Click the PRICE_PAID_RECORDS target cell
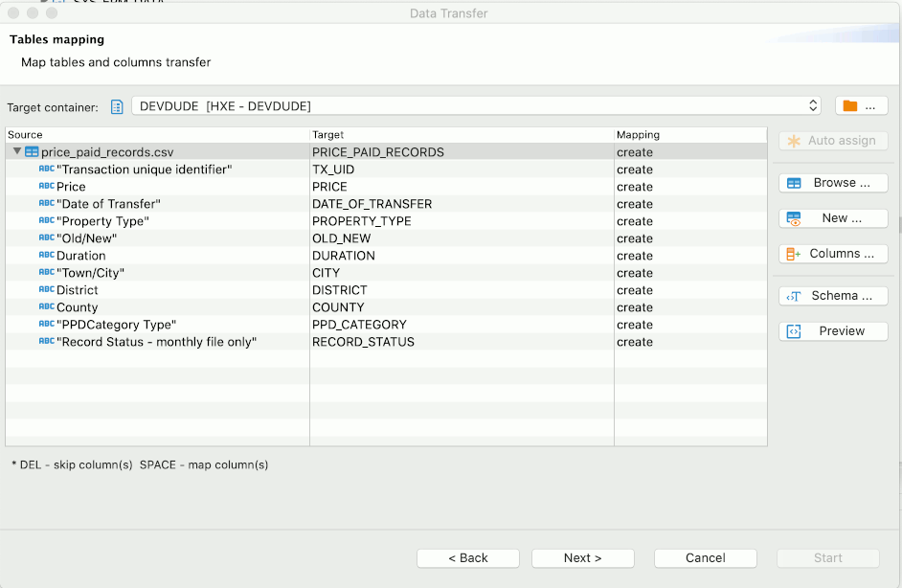This screenshot has width=902, height=588. (462, 152)
